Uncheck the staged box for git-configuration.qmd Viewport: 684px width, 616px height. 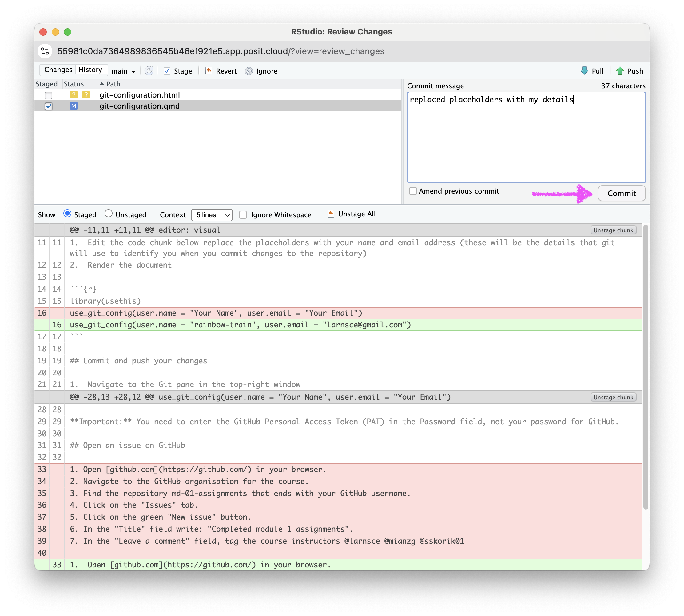point(49,106)
